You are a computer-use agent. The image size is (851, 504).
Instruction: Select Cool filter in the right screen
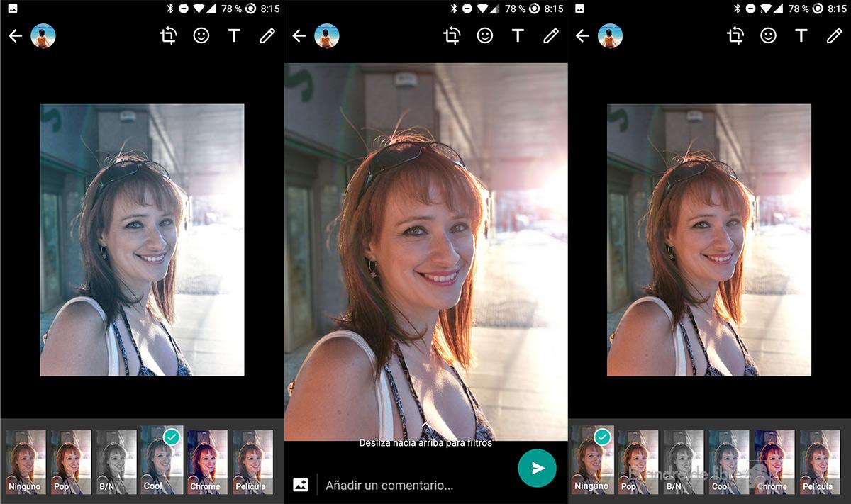pyautogui.click(x=728, y=461)
